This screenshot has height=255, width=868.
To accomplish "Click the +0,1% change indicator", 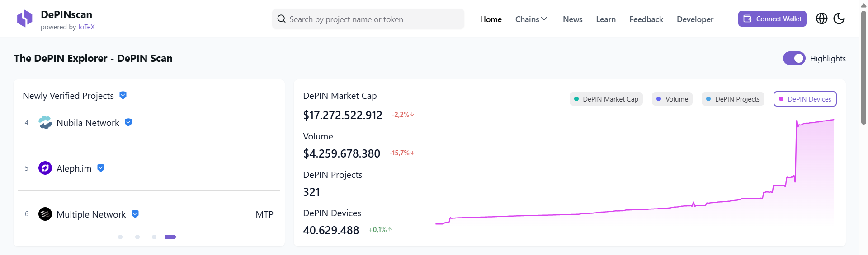I will pos(380,230).
